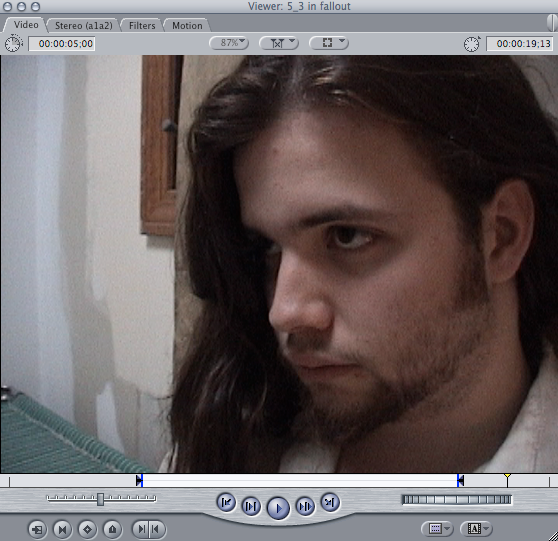Screen dimensions: 558x541
Task: Open the Motion tab
Action: tap(187, 26)
